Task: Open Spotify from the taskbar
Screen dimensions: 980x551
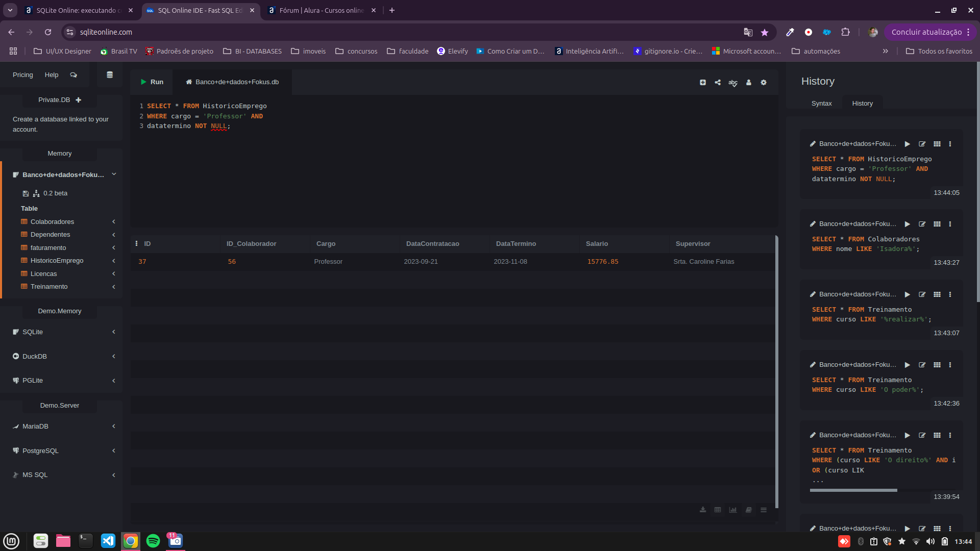Action: 153,541
